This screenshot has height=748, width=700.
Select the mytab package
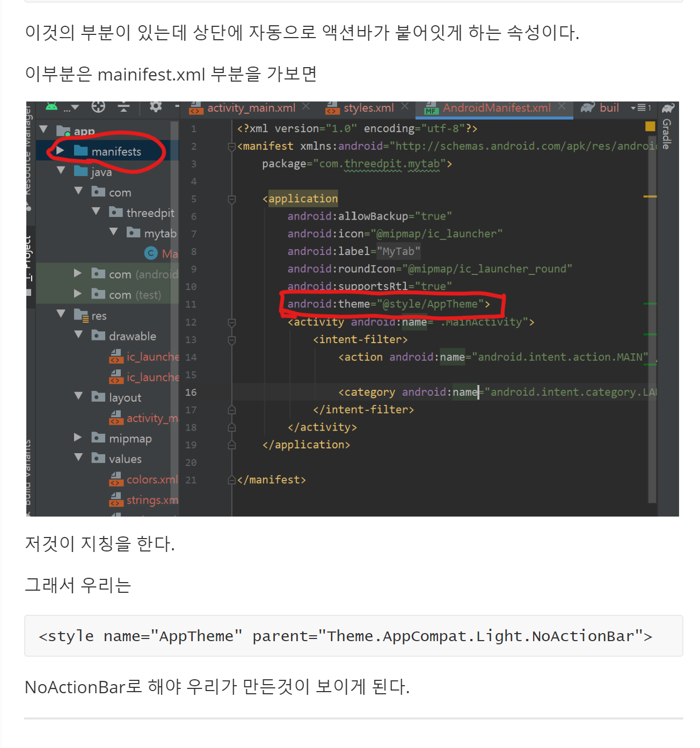(152, 233)
